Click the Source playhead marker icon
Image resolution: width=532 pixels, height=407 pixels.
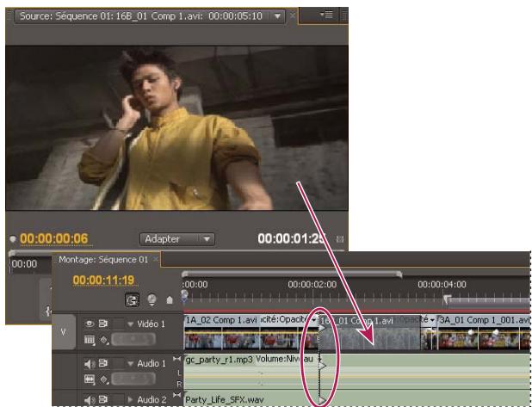tap(13, 239)
